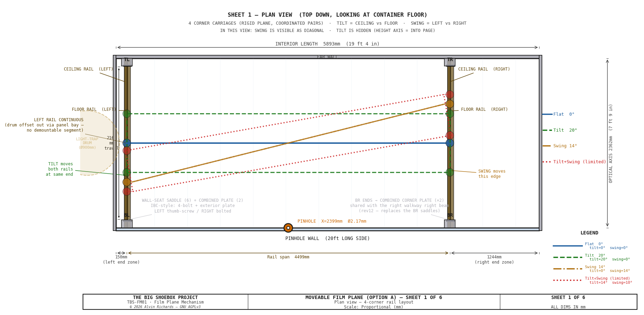
Task: Click the solid blue Flat 0° film plane line
Action: pos(288,143)
